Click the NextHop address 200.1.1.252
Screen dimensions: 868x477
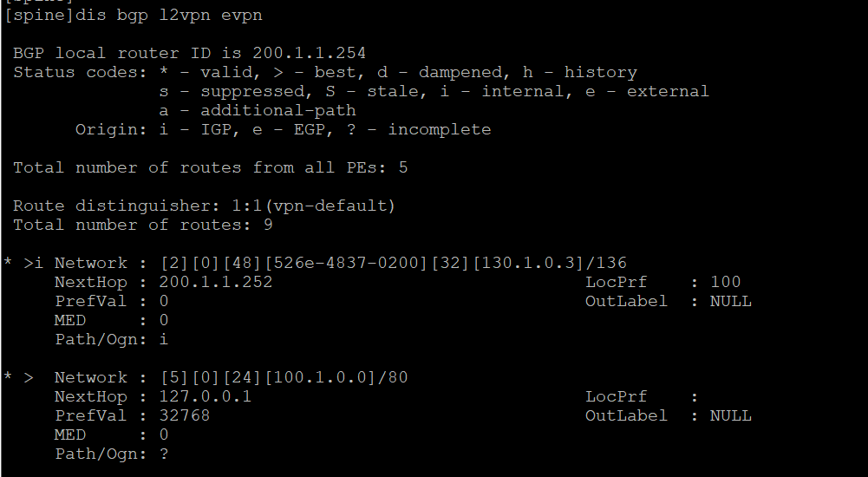(x=216, y=282)
